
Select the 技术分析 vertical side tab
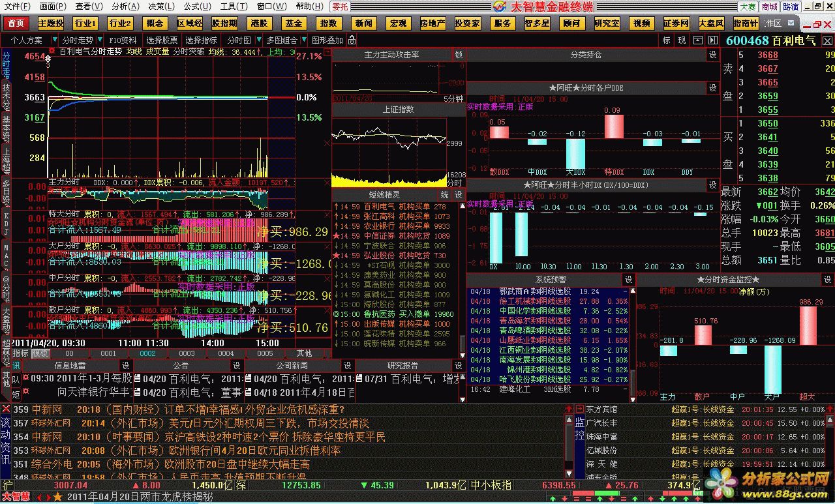(6, 96)
